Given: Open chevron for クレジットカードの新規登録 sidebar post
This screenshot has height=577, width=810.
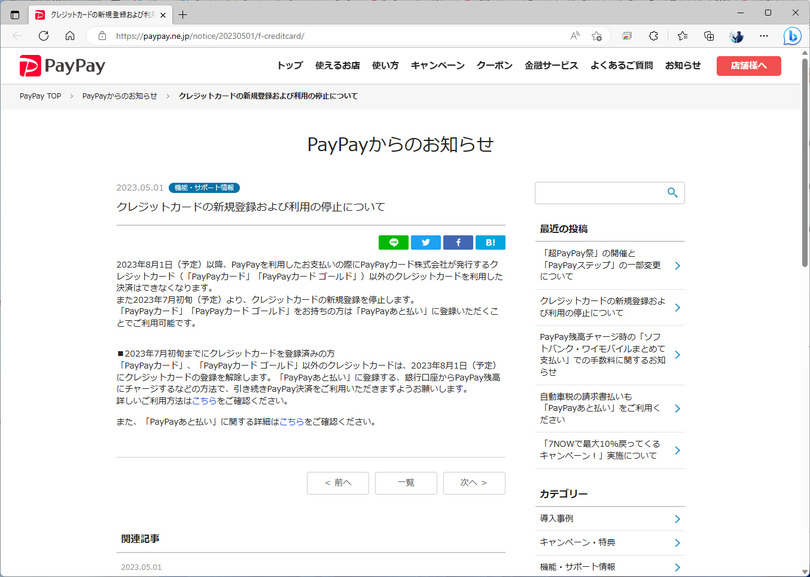Looking at the screenshot, I should point(677,307).
